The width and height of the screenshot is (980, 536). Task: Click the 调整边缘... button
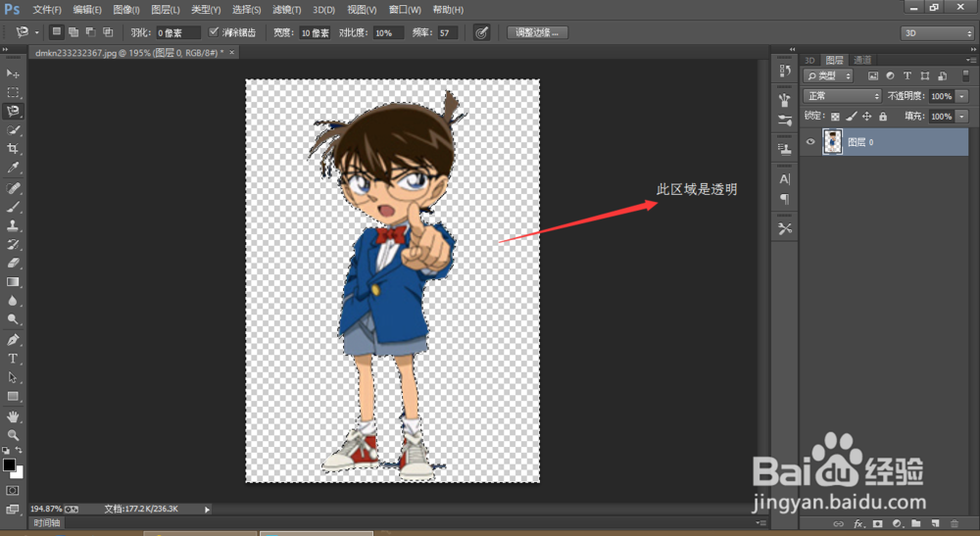(537, 32)
